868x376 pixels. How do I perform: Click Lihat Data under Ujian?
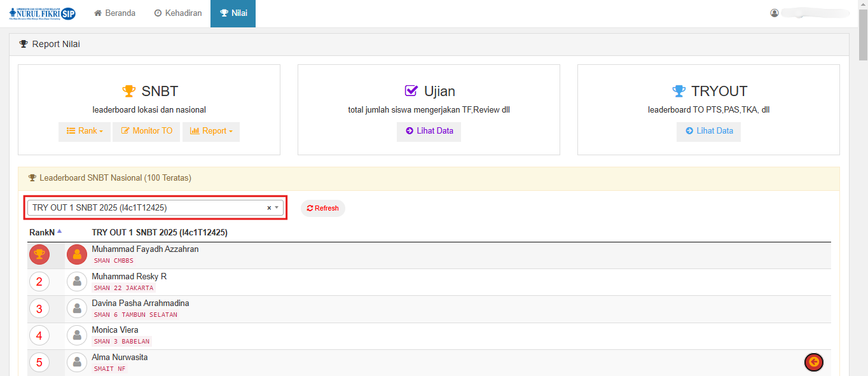tap(429, 131)
